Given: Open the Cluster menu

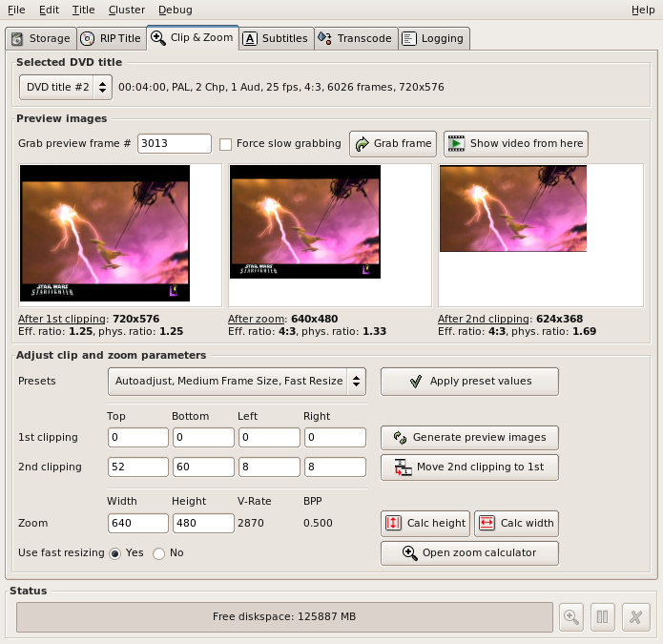Looking at the screenshot, I should 127,10.
